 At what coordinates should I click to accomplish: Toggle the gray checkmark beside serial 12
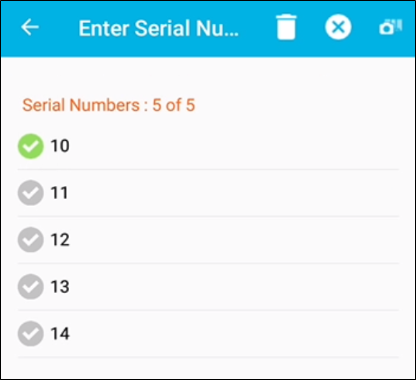coord(31,240)
